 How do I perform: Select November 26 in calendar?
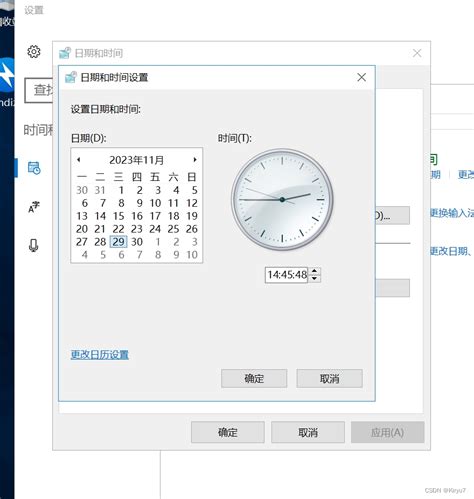tap(192, 229)
